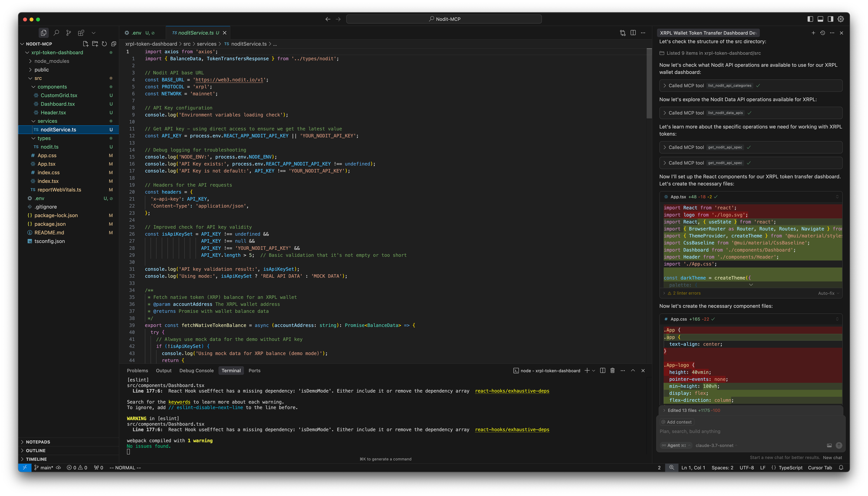The height and width of the screenshot is (496, 868).
Task: Click the chat prompt input field
Action: point(738,432)
